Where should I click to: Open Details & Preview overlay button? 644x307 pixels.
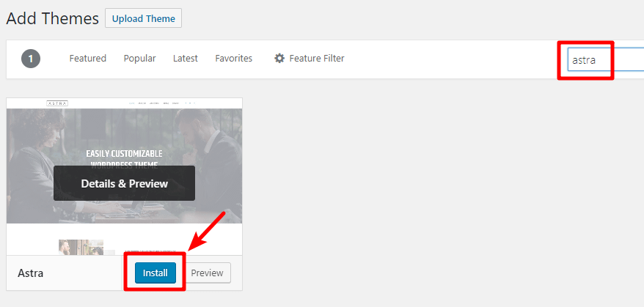point(125,183)
